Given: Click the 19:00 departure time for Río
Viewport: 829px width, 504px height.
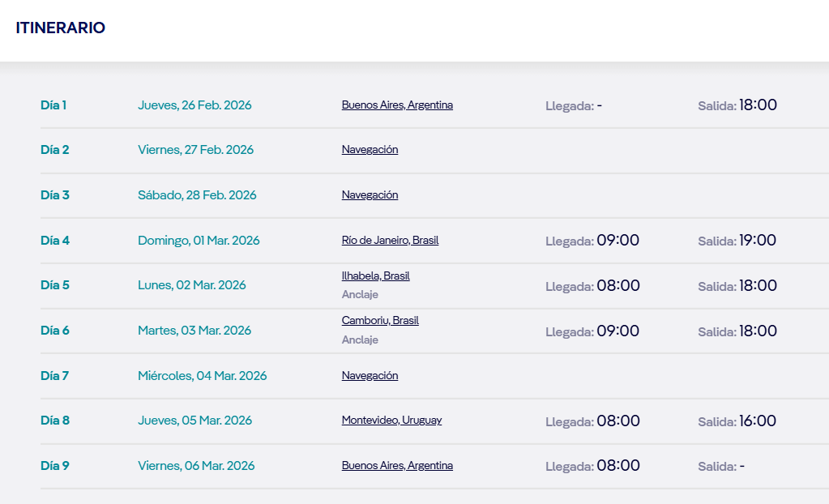Looking at the screenshot, I should pos(758,241).
